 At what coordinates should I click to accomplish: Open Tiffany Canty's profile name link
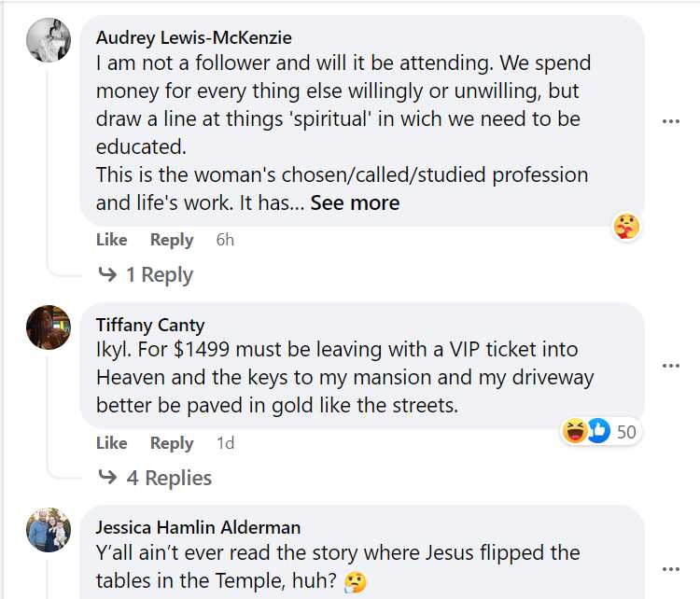point(150,326)
